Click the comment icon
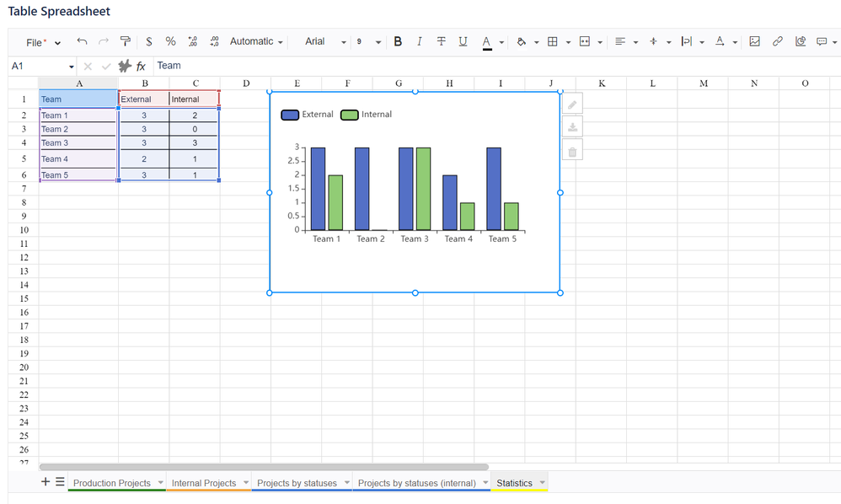 pos(821,41)
